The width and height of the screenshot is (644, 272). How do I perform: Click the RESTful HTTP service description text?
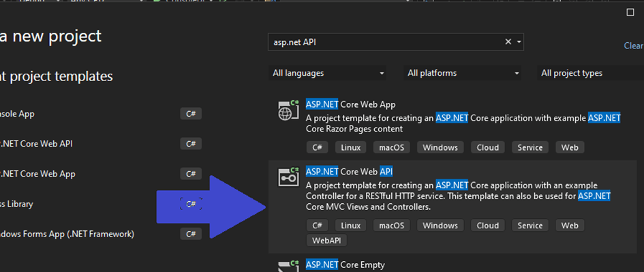pyautogui.click(x=458, y=196)
